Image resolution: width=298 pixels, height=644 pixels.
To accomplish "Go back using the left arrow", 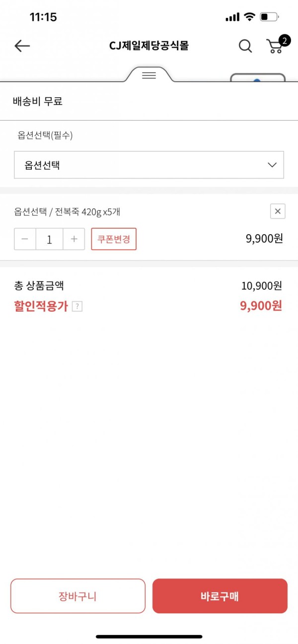I will click(x=22, y=46).
